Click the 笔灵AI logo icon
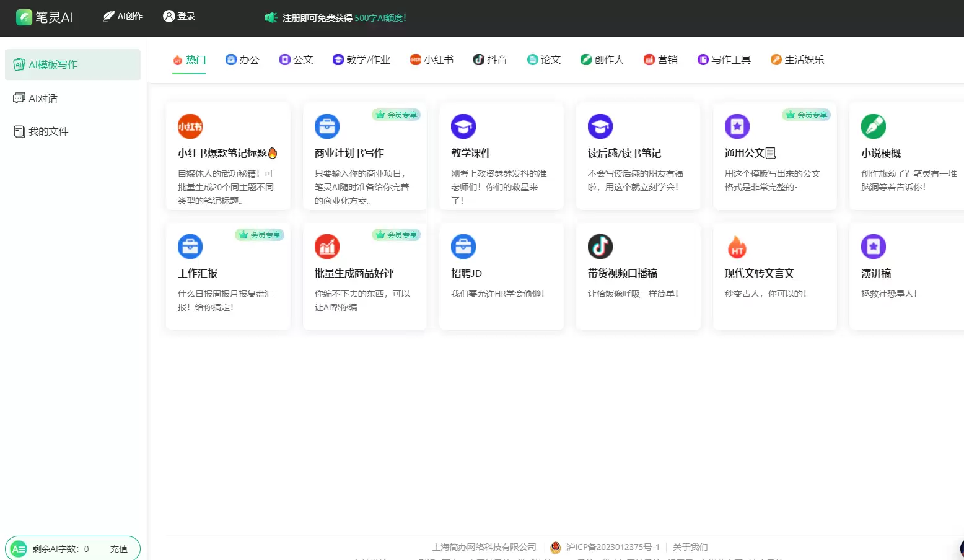This screenshot has width=964, height=560. [x=24, y=17]
